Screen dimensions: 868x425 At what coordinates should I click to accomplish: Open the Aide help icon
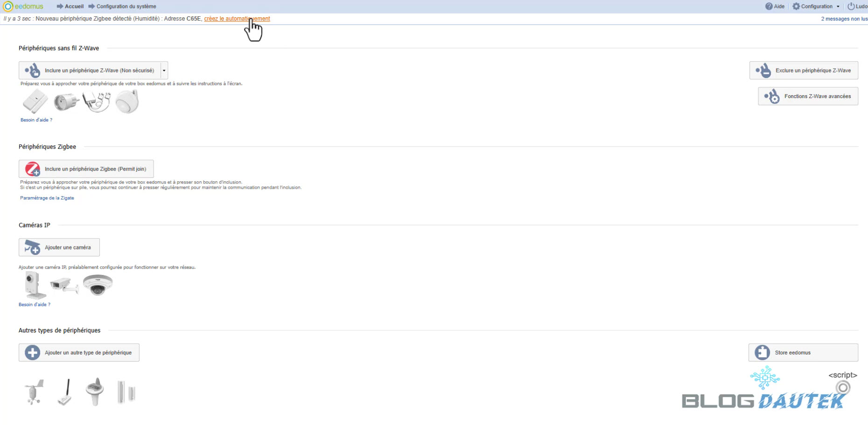pyautogui.click(x=769, y=7)
